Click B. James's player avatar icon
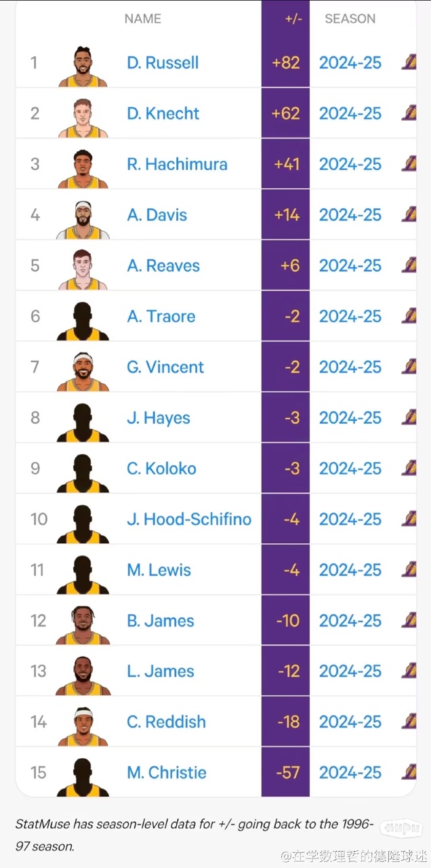Viewport: 431px width, 868px height. tap(83, 624)
